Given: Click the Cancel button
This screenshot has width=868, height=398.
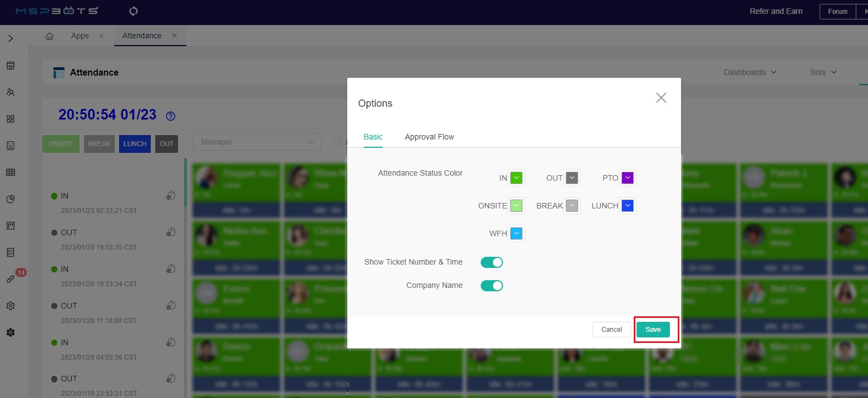Looking at the screenshot, I should pyautogui.click(x=611, y=330).
